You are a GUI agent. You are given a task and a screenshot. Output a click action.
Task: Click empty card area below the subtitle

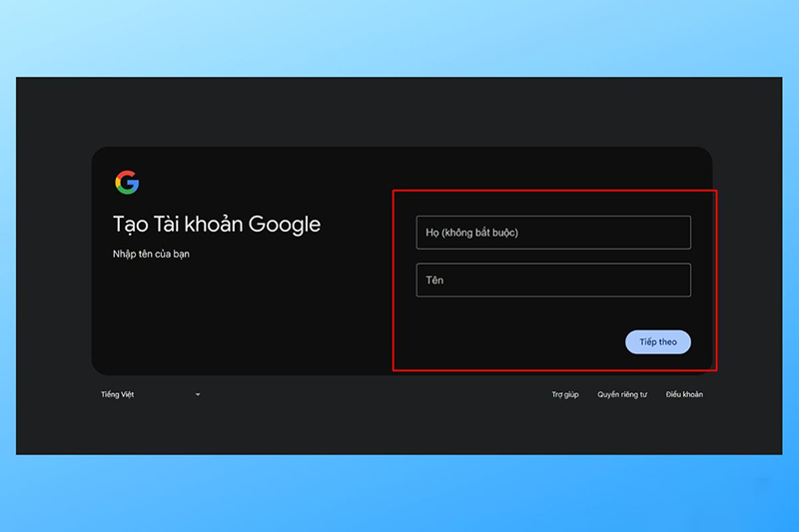(240, 319)
